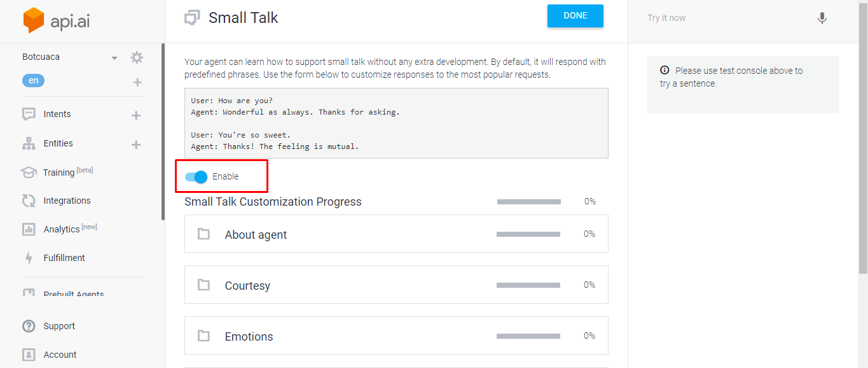This screenshot has width=868, height=368.
Task: Toggle the Small Talk Enable switch
Action: (x=196, y=177)
